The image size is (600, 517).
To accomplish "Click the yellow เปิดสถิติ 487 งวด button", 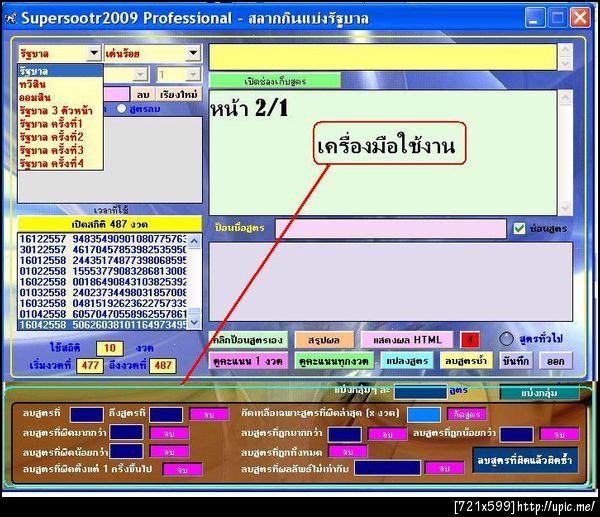I will tap(110, 224).
